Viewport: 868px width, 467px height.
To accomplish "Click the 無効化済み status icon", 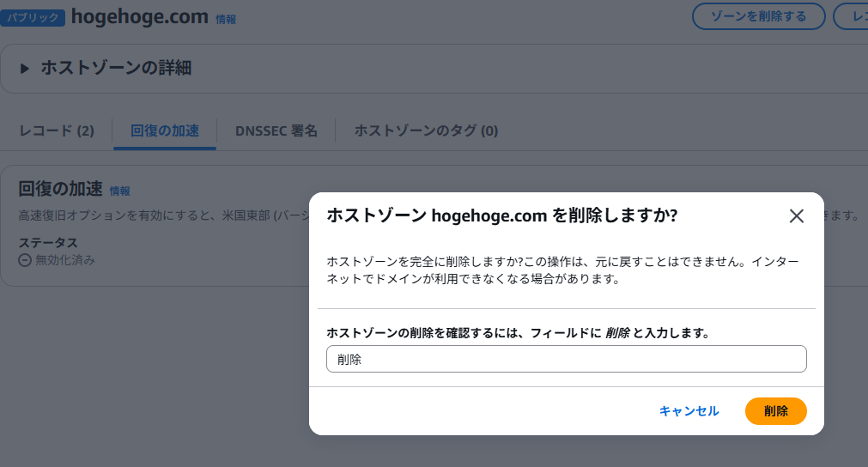I will point(25,260).
